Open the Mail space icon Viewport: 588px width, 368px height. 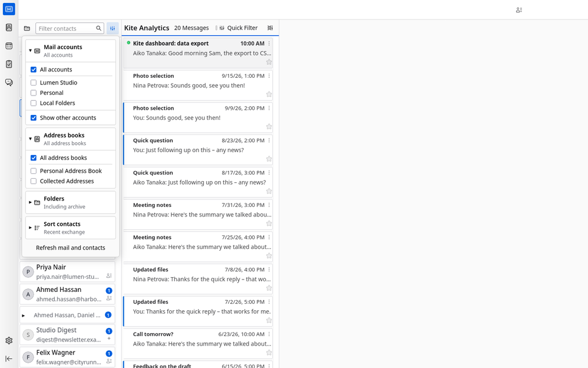[9, 9]
